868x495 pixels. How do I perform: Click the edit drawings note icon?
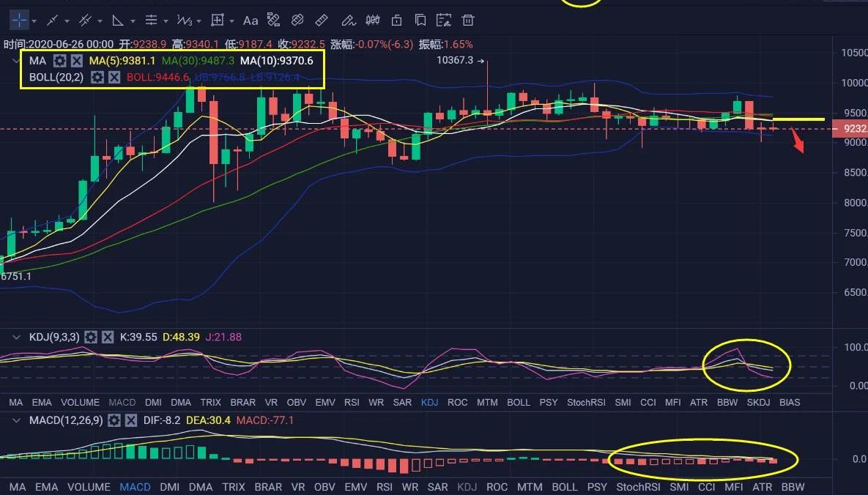443,21
